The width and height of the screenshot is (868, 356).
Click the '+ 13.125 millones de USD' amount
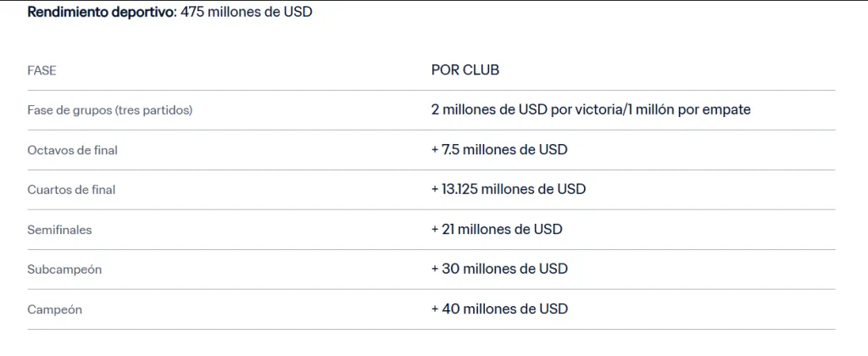pyautogui.click(x=509, y=189)
